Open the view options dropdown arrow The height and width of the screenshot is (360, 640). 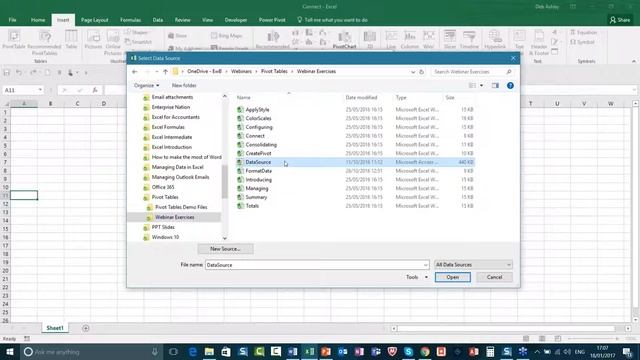tap(482, 86)
